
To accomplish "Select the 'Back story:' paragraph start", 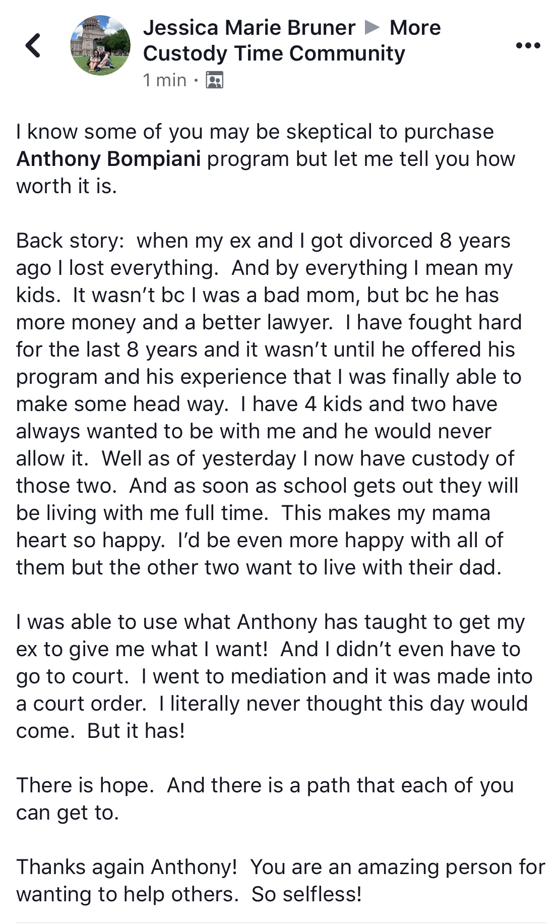I will [70, 241].
